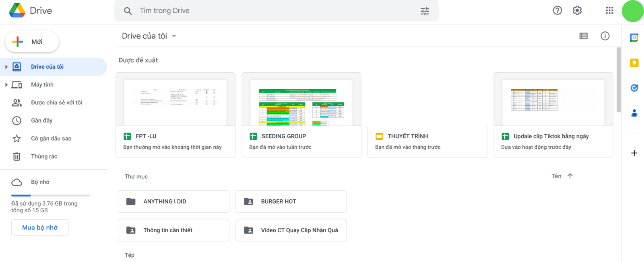Click the storage usage progress bar
The image size is (644, 262).
(51, 195)
